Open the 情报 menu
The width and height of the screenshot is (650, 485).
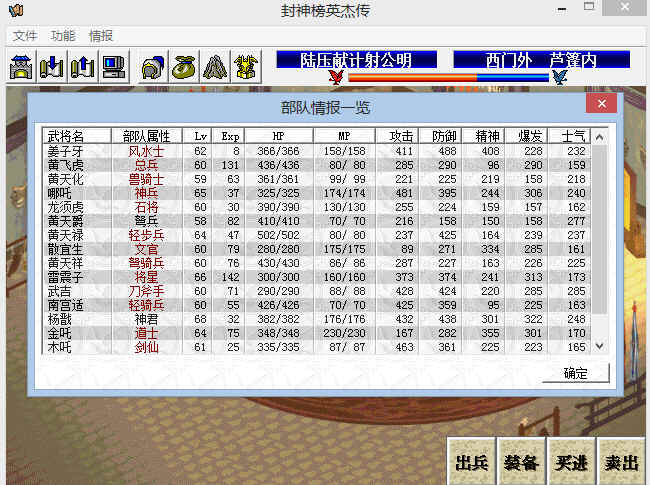(101, 36)
